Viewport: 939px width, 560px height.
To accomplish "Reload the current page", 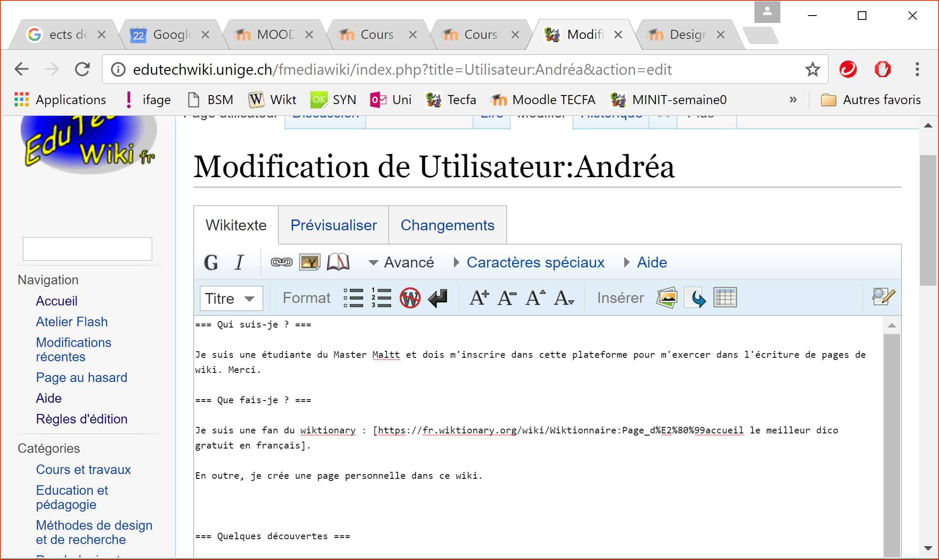I will pyautogui.click(x=82, y=69).
